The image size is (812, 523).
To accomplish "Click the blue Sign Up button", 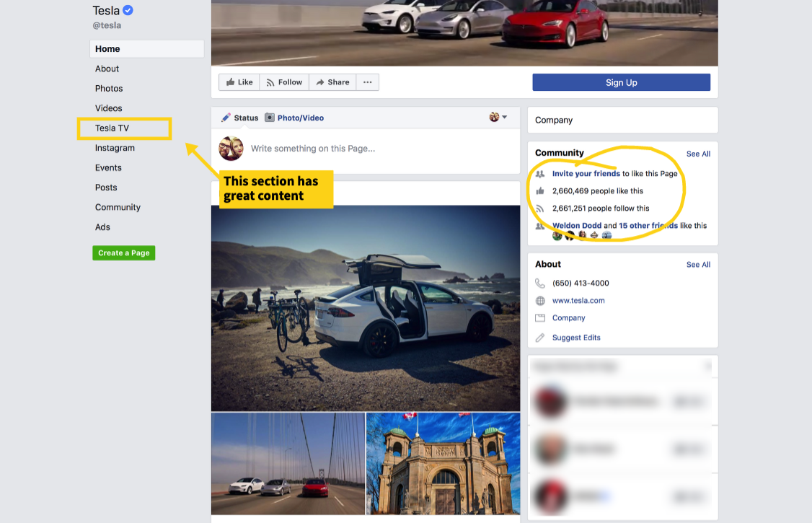I will tap(622, 82).
